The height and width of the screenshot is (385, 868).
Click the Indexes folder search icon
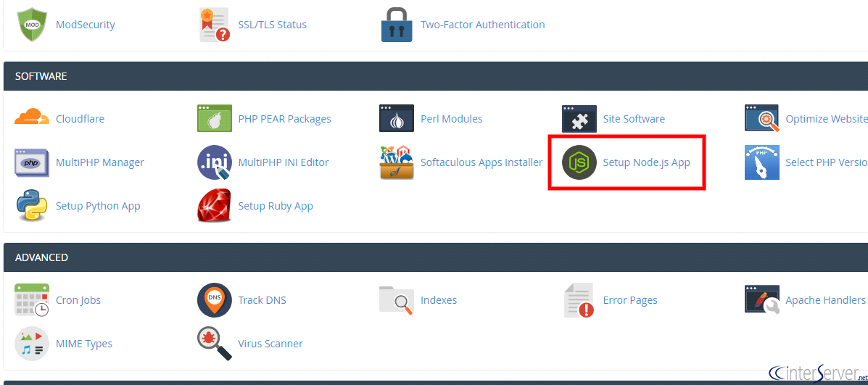(x=397, y=300)
